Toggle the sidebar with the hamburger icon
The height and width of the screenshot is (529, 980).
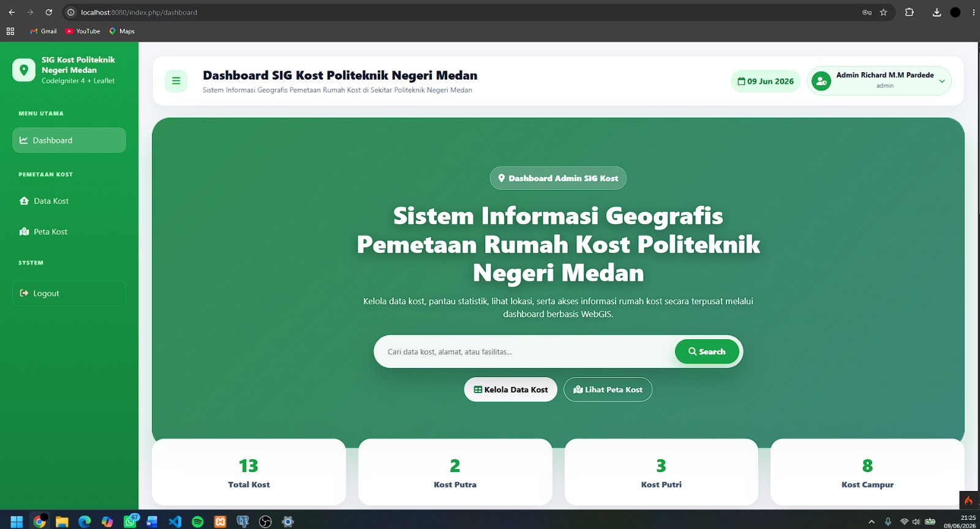[176, 81]
